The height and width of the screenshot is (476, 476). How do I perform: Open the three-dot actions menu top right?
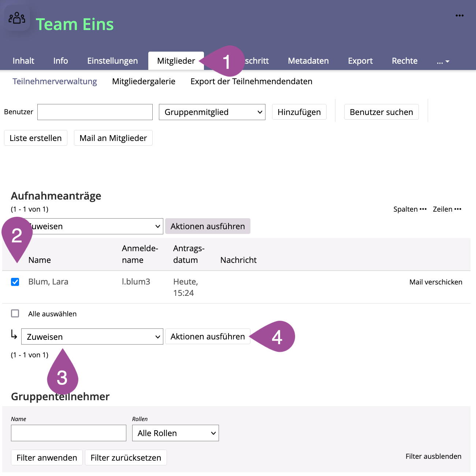pyautogui.click(x=460, y=16)
